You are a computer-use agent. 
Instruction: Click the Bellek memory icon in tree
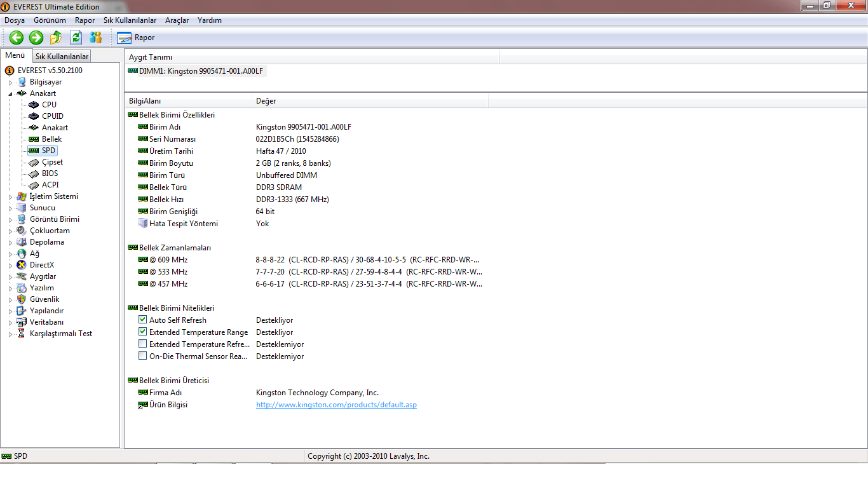pos(34,139)
